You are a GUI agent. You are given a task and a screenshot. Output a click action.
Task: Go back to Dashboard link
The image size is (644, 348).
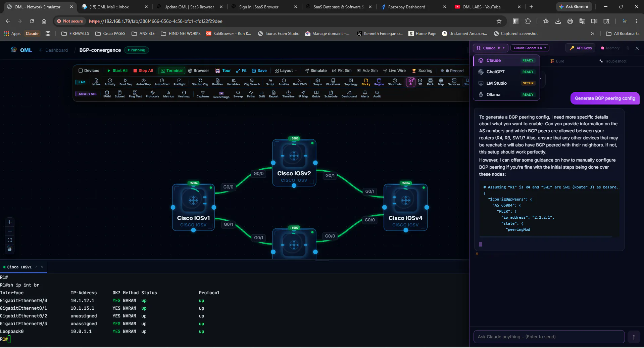click(53, 50)
